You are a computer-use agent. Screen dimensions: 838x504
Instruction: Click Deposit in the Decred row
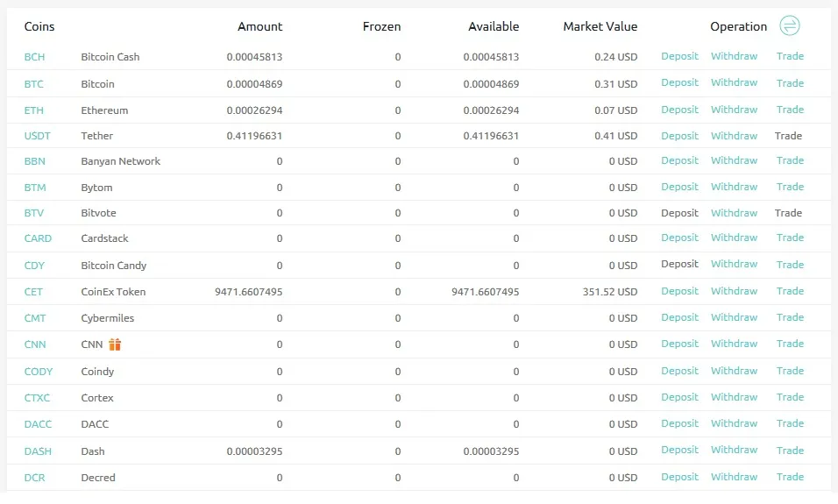680,477
